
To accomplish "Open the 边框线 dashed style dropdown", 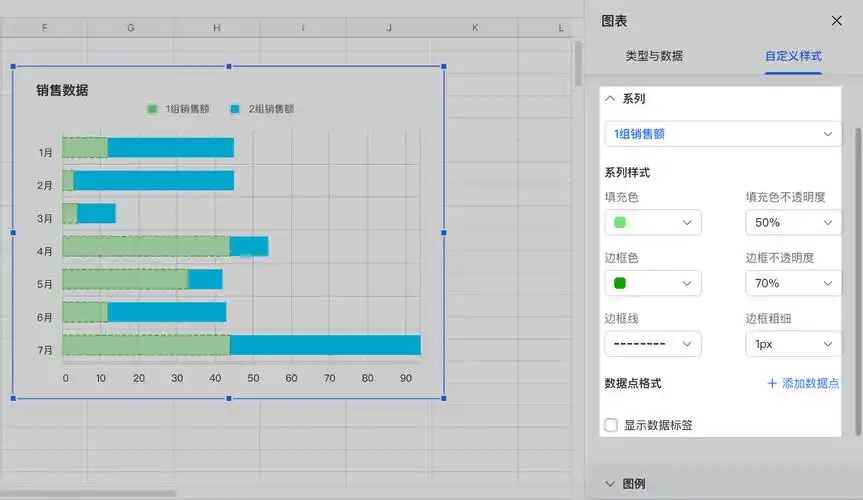I will (x=653, y=344).
